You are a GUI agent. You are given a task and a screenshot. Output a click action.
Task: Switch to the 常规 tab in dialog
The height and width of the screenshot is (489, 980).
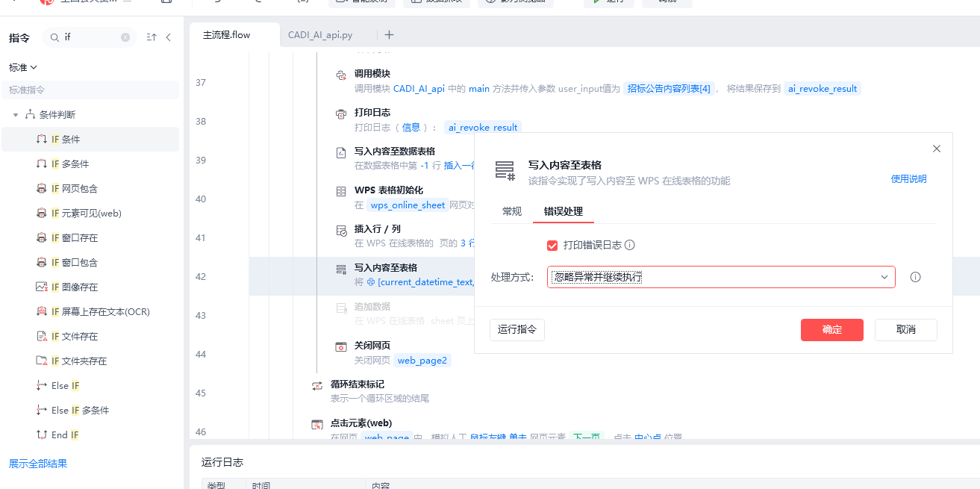point(512,211)
